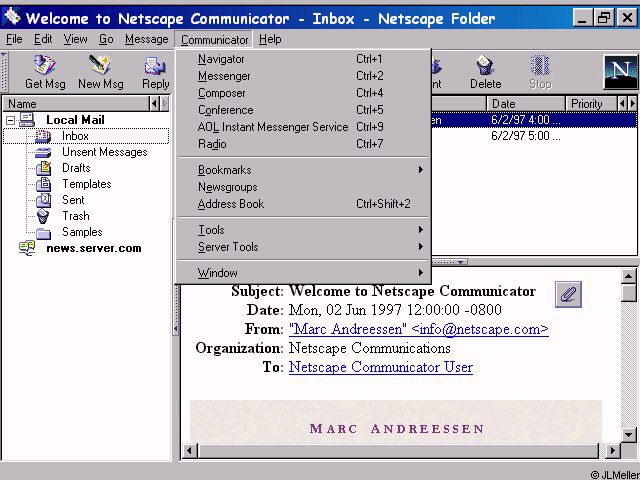The width and height of the screenshot is (640, 480).
Task: Click the Inbox folder icon
Action: [x=43, y=136]
